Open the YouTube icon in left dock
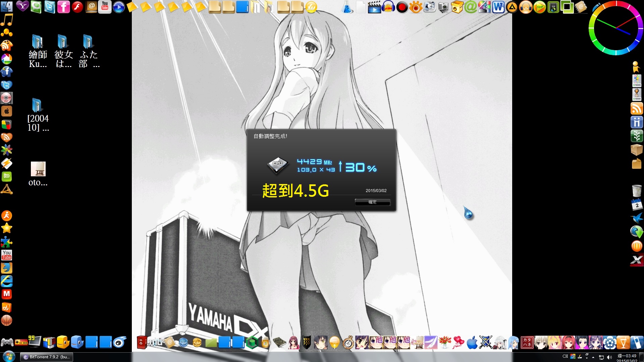 7,255
